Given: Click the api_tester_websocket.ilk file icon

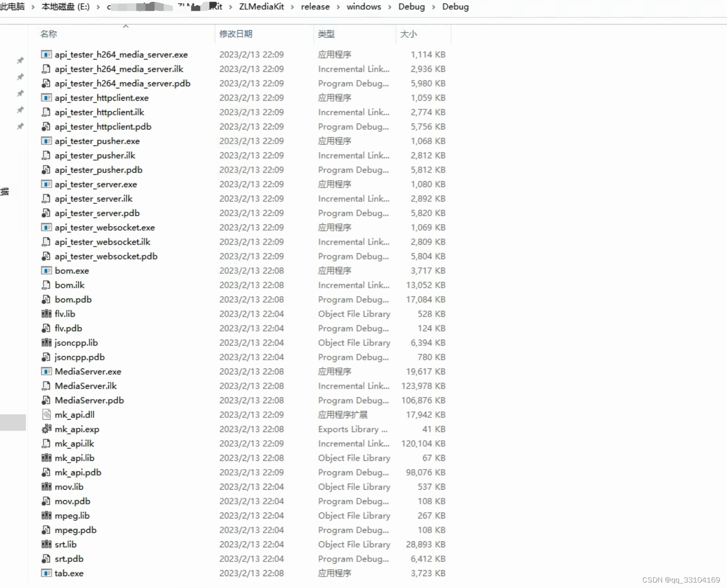Looking at the screenshot, I should [46, 242].
